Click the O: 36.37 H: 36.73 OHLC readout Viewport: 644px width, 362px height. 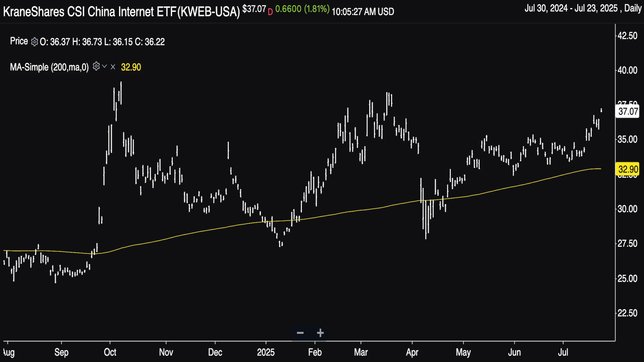[102, 42]
